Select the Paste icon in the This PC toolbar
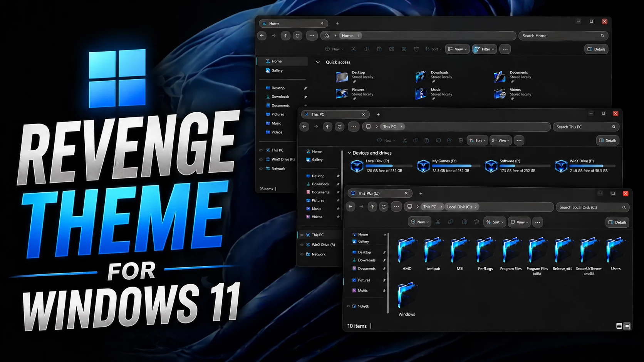 click(x=427, y=140)
